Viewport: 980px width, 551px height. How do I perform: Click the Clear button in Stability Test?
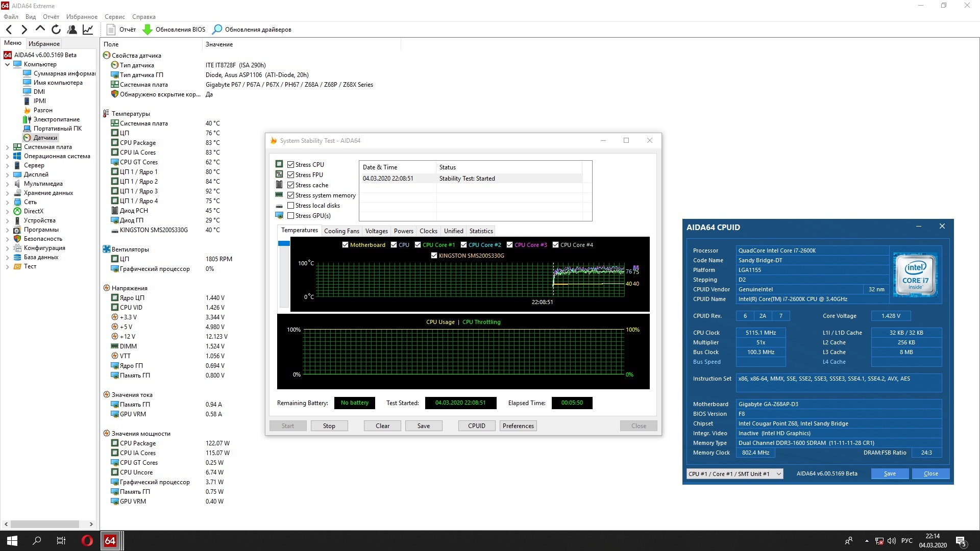(383, 426)
